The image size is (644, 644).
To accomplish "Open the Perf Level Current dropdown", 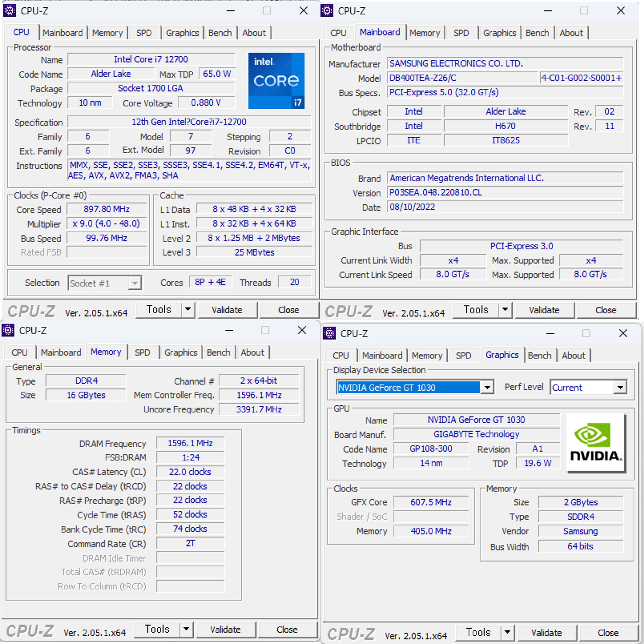I will pyautogui.click(x=620, y=387).
